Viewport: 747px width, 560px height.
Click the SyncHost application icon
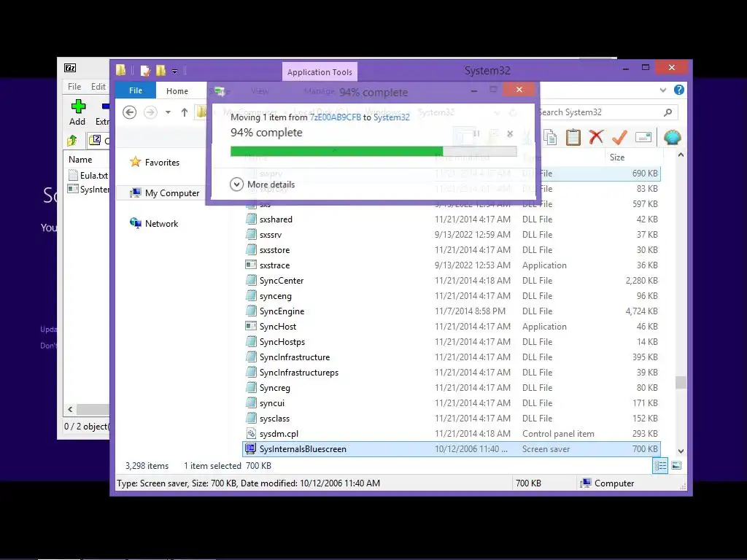(251, 326)
